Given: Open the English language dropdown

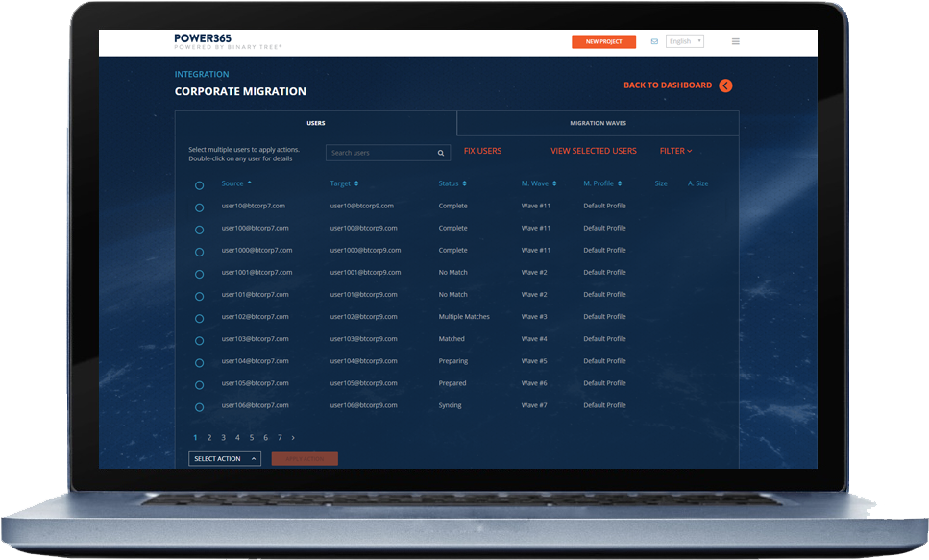Looking at the screenshot, I should [685, 42].
